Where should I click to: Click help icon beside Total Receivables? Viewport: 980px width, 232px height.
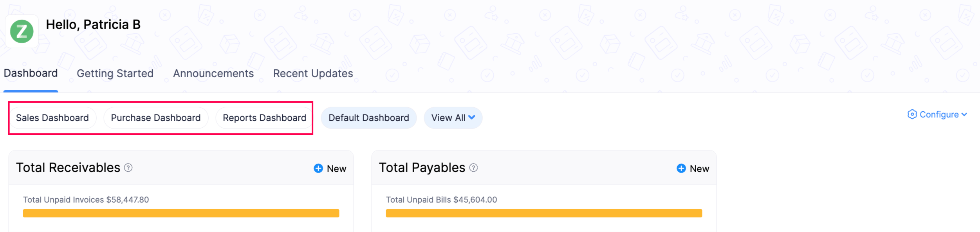128,168
